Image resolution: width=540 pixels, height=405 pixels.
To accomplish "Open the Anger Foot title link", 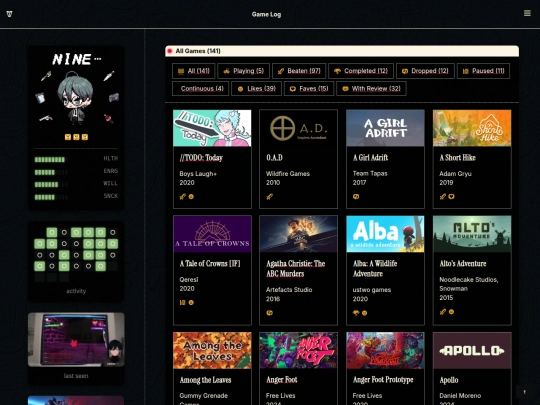I will point(282,380).
